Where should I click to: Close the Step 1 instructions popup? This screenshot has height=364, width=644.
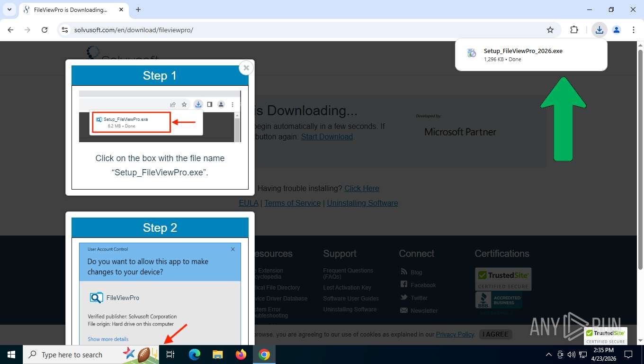(x=246, y=68)
